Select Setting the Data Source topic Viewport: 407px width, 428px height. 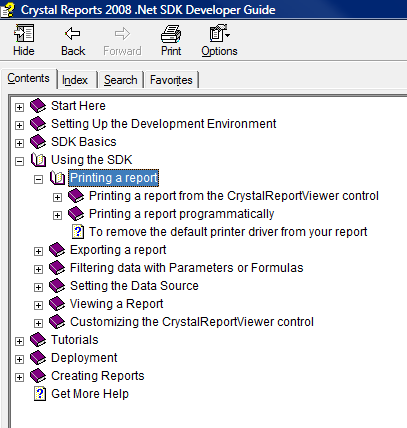[134, 286]
